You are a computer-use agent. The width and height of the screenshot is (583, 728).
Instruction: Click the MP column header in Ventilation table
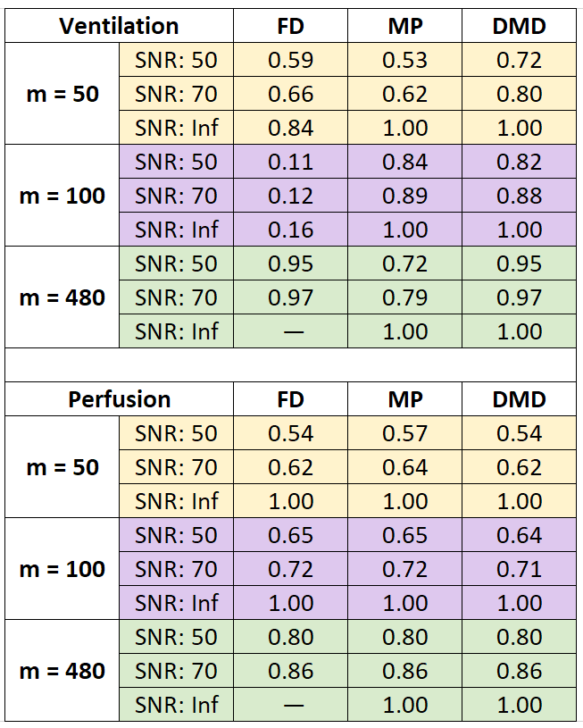tap(404, 26)
